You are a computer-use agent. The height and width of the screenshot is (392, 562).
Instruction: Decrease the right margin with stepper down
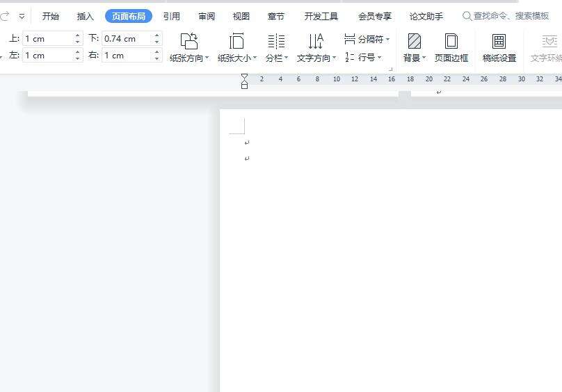[157, 58]
